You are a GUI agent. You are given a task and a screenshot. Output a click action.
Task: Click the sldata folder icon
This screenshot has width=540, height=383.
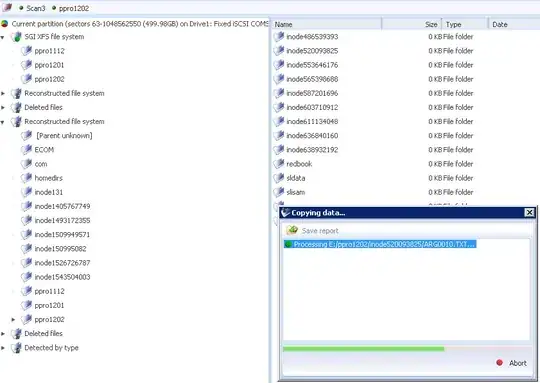[279, 178]
